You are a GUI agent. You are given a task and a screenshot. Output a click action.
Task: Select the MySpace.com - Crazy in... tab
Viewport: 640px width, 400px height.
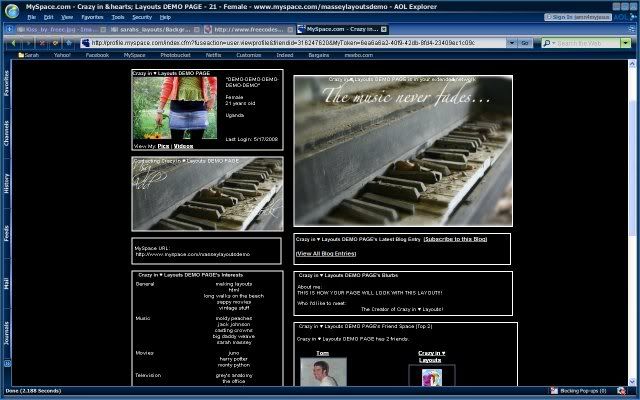point(342,29)
